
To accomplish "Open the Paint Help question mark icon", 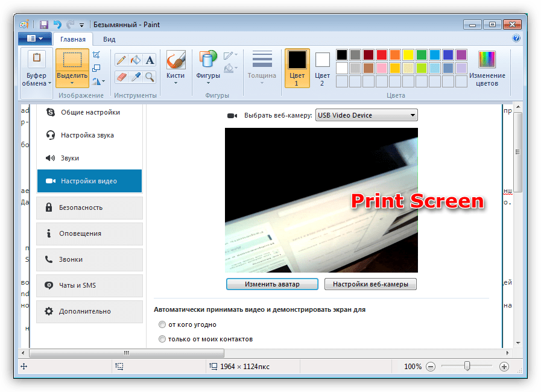I will [x=516, y=39].
